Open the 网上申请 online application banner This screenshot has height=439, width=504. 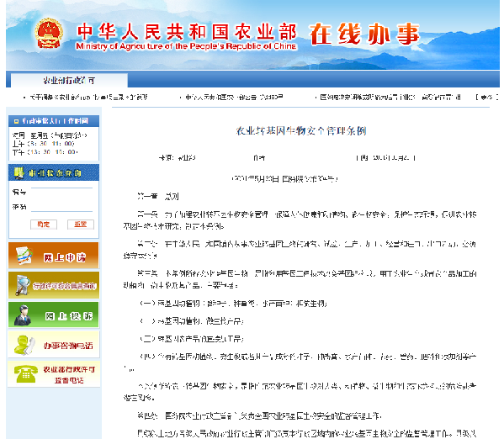coord(54,256)
